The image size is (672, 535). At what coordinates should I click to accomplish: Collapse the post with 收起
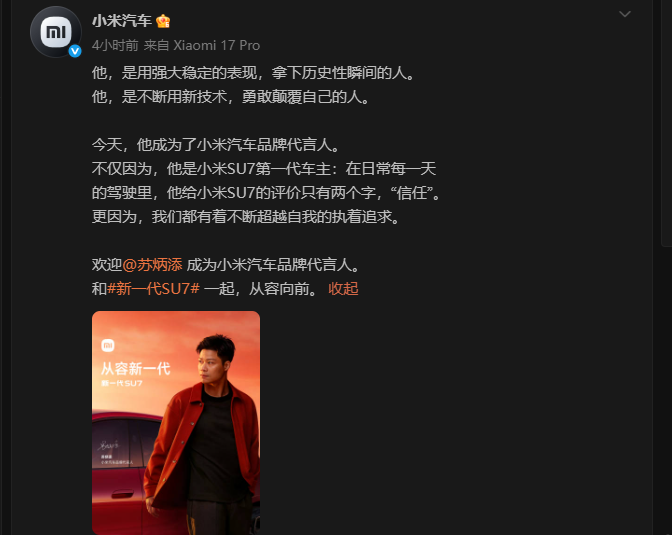[343, 289]
